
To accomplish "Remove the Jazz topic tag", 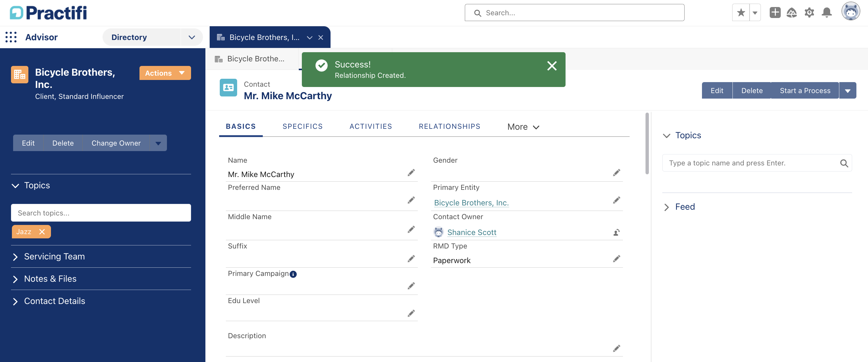I will pos(42,232).
